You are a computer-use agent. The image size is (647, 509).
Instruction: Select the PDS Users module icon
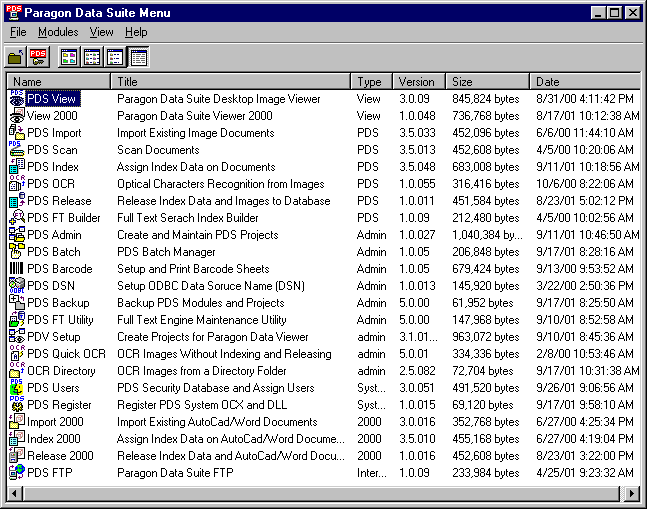pyautogui.click(x=17, y=388)
